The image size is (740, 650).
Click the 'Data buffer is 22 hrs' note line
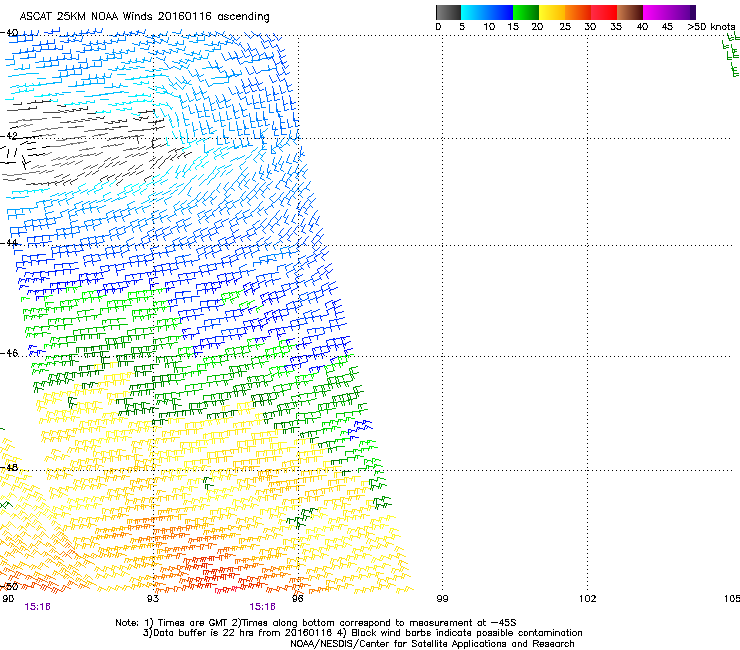point(362,633)
